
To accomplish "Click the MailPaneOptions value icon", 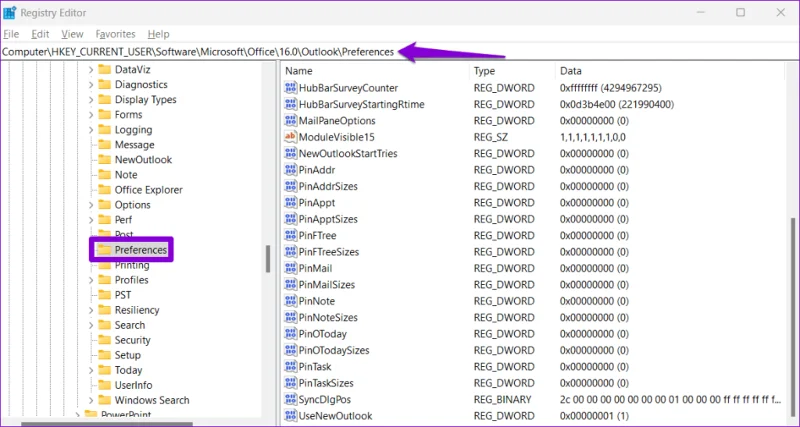I will click(x=290, y=121).
